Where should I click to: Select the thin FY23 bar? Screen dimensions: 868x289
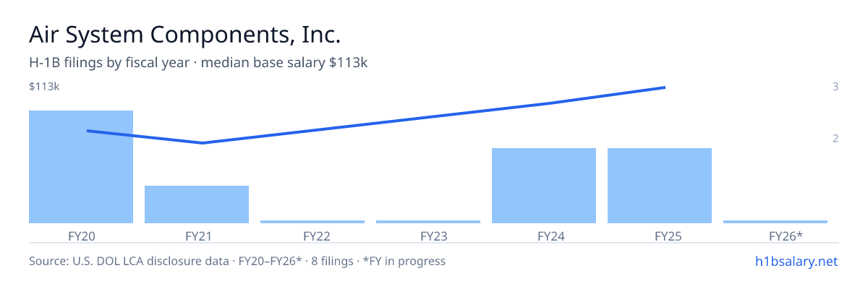click(x=428, y=222)
